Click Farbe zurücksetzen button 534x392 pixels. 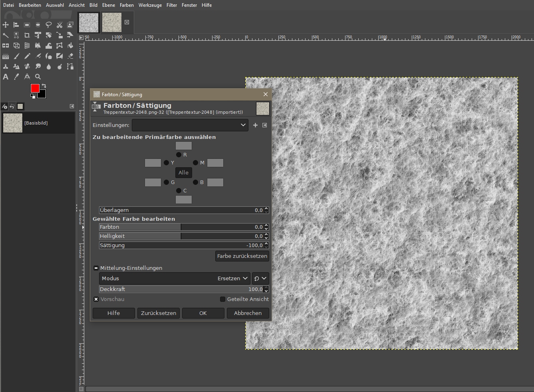(242, 256)
